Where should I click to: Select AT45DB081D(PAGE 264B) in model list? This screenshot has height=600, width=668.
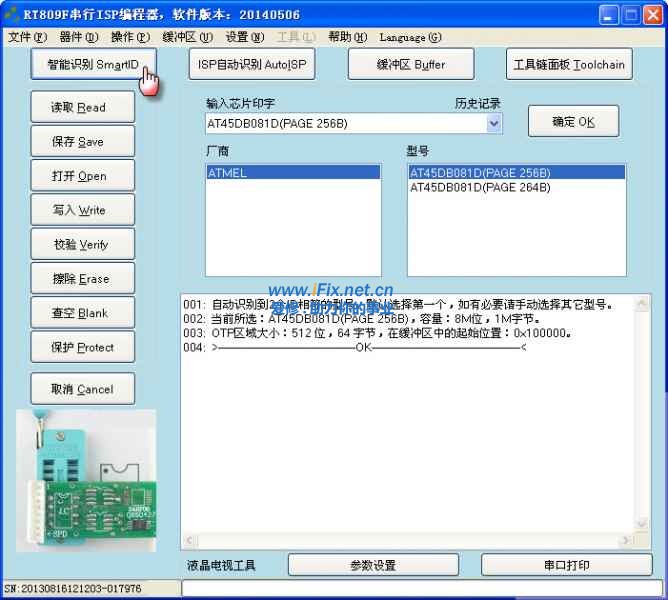pos(480,187)
